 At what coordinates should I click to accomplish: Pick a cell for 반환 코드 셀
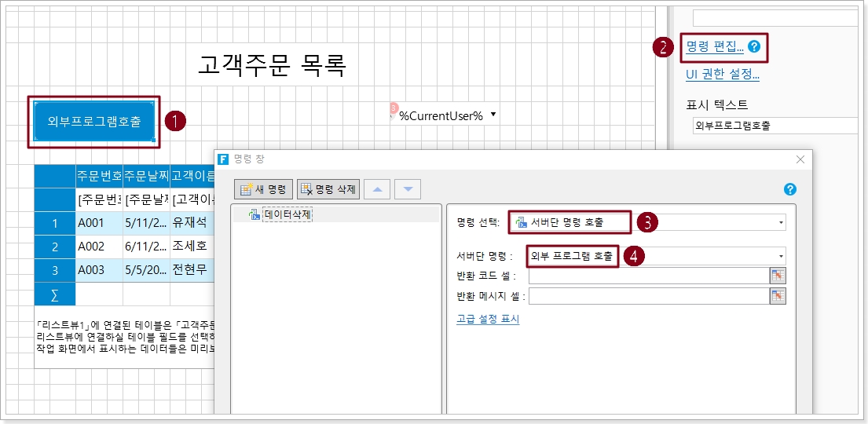(x=778, y=275)
